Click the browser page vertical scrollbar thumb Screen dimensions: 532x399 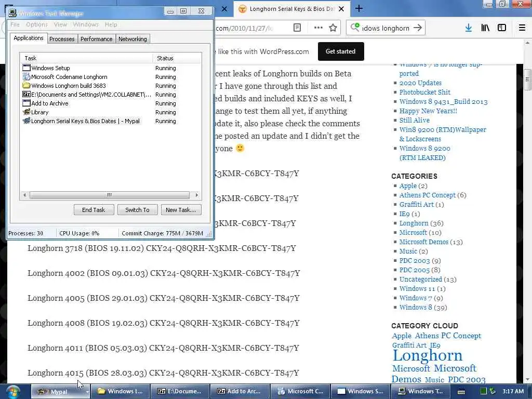pyautogui.click(x=527, y=79)
